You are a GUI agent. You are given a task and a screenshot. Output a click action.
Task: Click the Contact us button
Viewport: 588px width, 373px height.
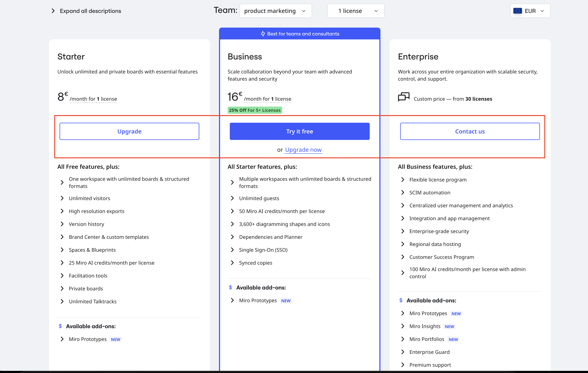point(470,131)
